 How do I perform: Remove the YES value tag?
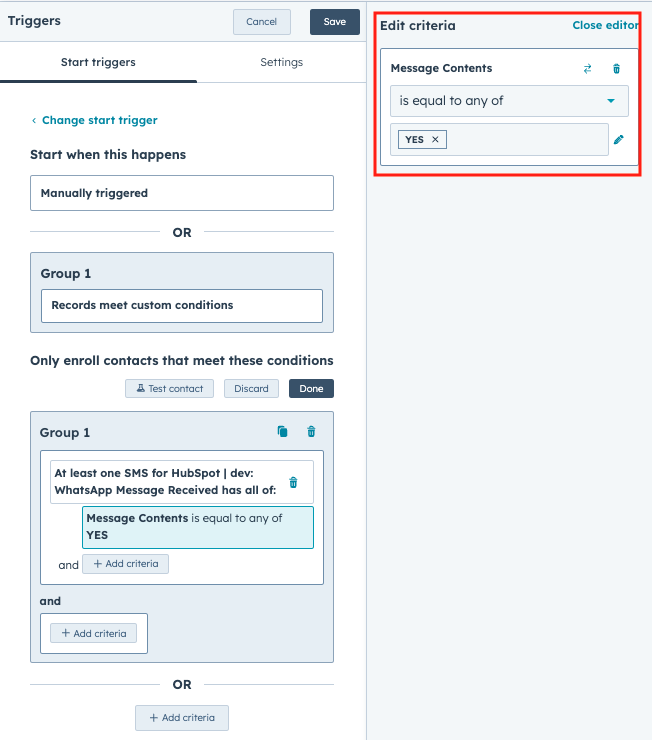point(435,140)
